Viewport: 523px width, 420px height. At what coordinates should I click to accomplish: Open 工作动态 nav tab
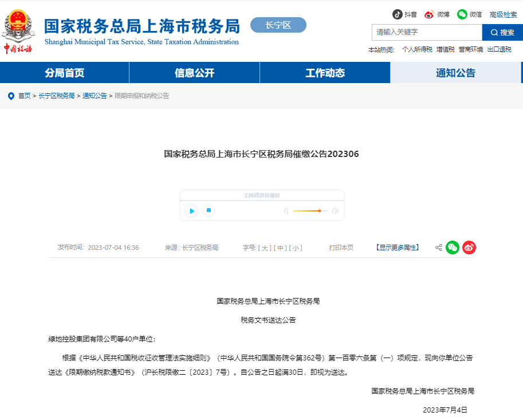325,72
